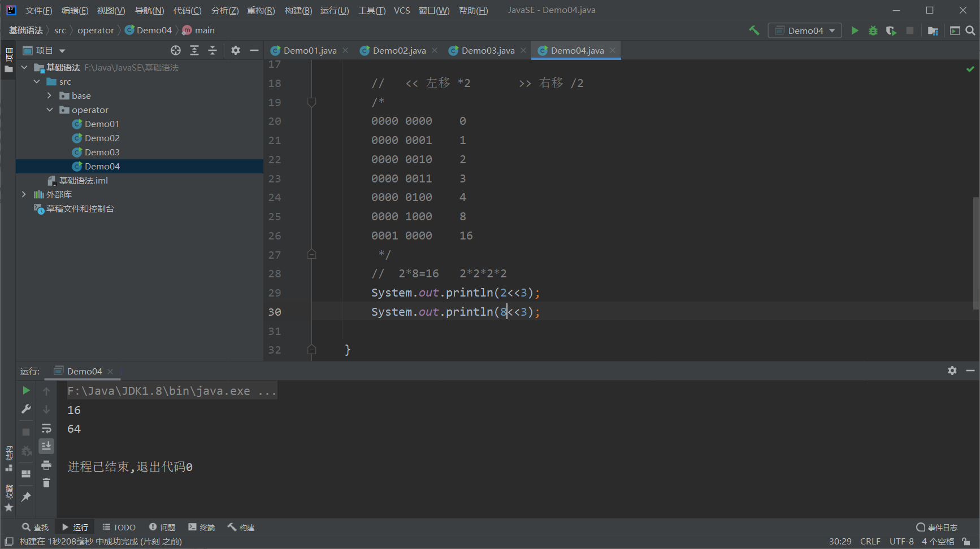The image size is (980, 549).
Task: Expand the base package
Action: click(50, 95)
